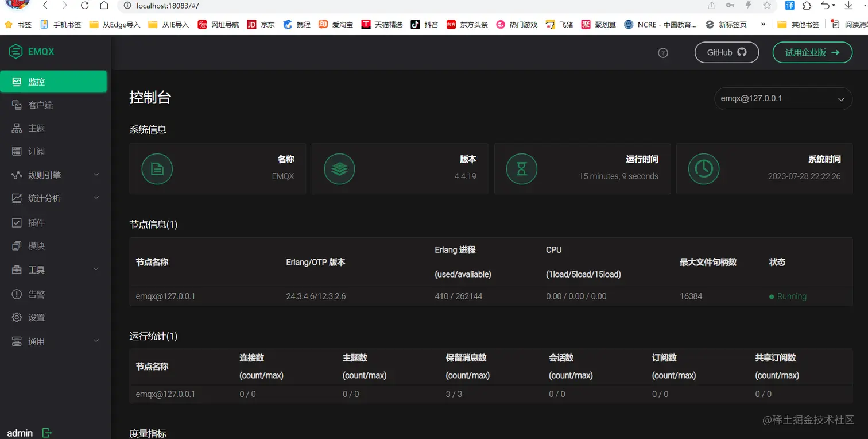Screen dimensions: 868x439
Task: Open the 京东 bookmark
Action: (261, 25)
